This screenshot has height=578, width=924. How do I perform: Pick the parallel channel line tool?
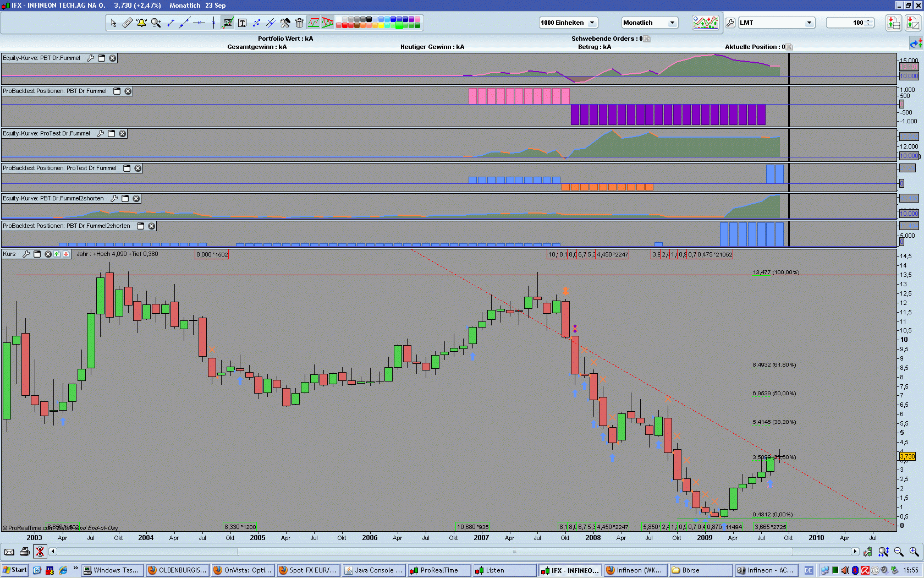click(271, 23)
